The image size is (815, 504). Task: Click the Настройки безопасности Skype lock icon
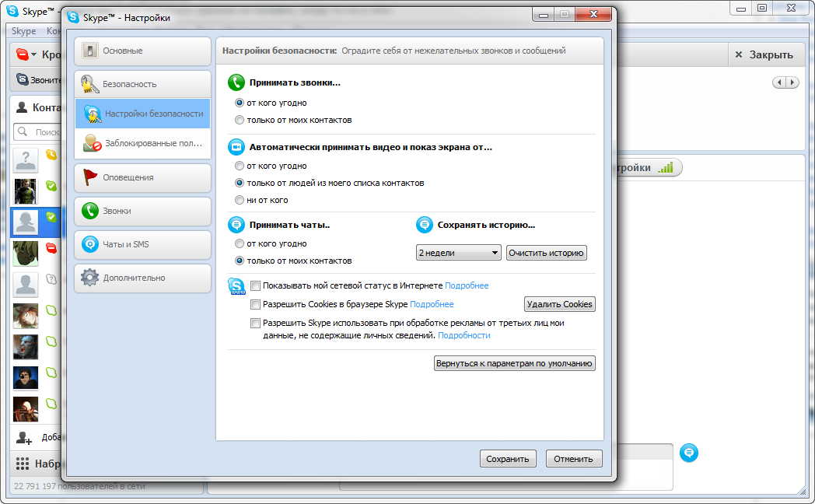pyautogui.click(x=93, y=114)
